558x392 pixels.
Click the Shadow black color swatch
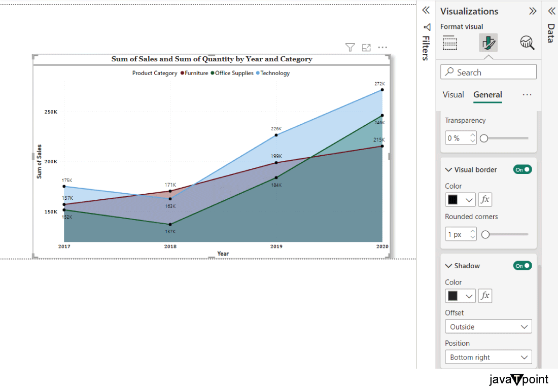(452, 296)
